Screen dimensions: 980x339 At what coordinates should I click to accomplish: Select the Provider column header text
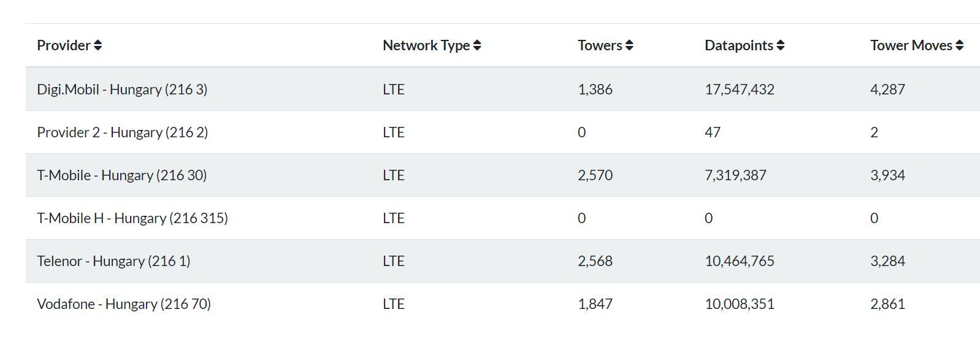tap(64, 45)
